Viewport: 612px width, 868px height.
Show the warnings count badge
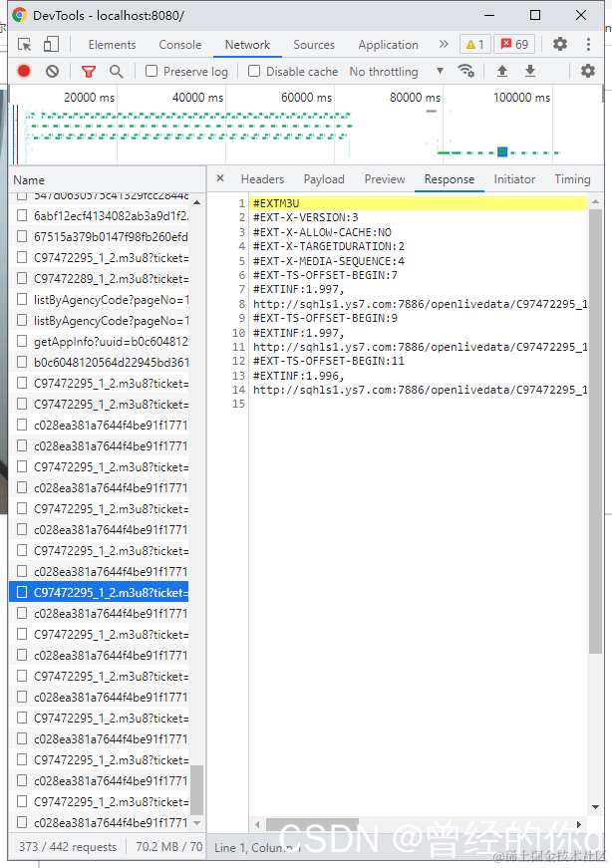tap(475, 44)
